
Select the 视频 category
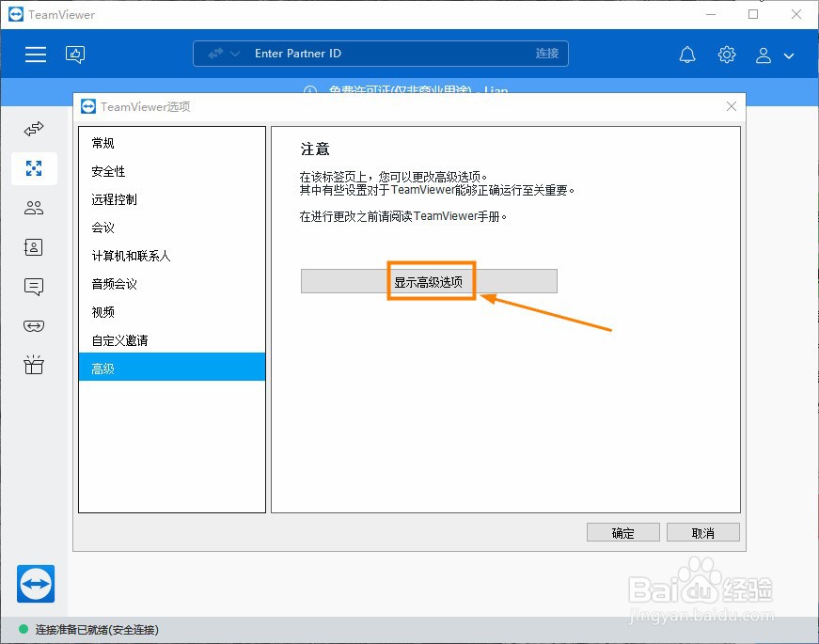(x=172, y=312)
